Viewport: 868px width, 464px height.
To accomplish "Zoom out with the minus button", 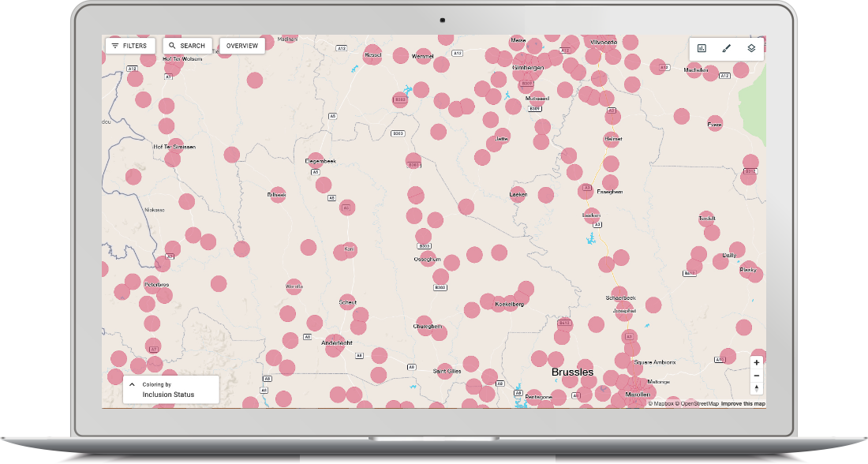I will click(757, 376).
